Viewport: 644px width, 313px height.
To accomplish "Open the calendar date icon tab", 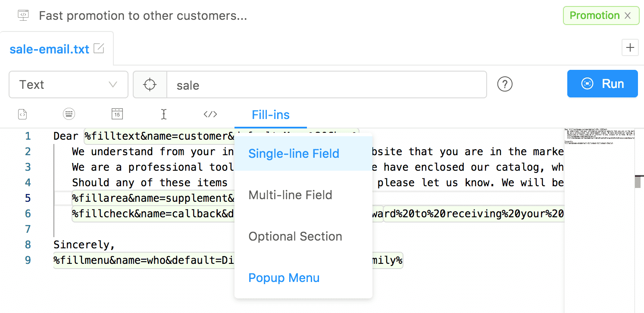I will pyautogui.click(x=117, y=114).
